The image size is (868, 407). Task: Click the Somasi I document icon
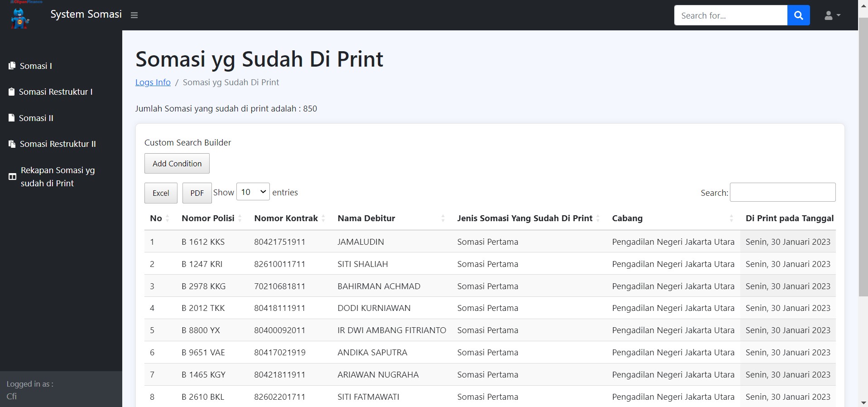(x=12, y=66)
